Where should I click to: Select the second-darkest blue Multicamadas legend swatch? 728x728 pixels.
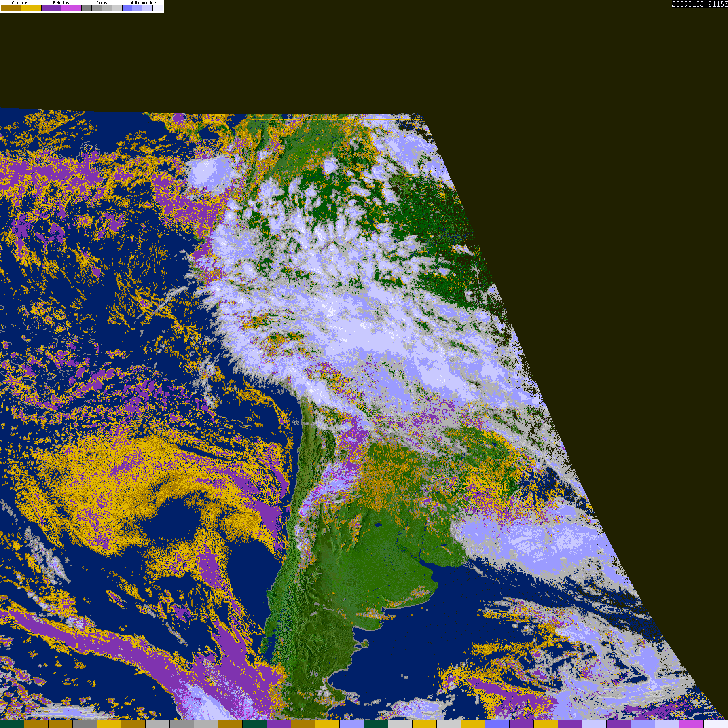(137, 8)
